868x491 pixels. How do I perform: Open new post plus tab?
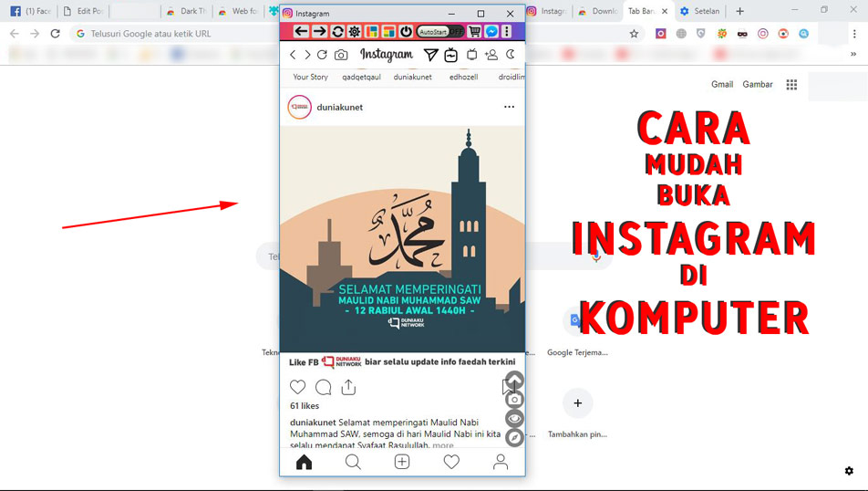(x=402, y=462)
